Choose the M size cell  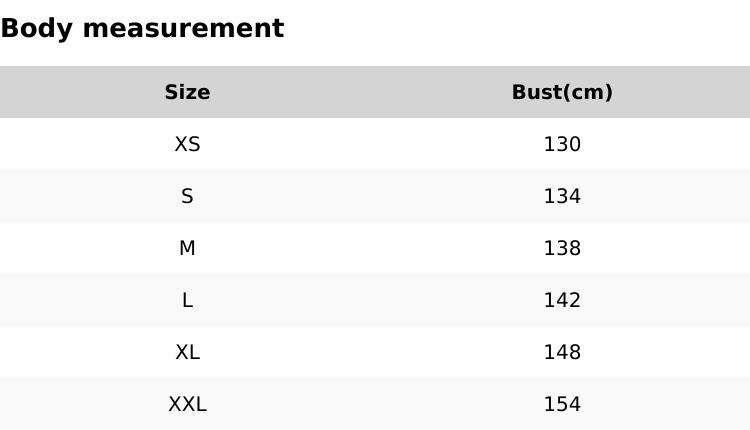click(187, 248)
